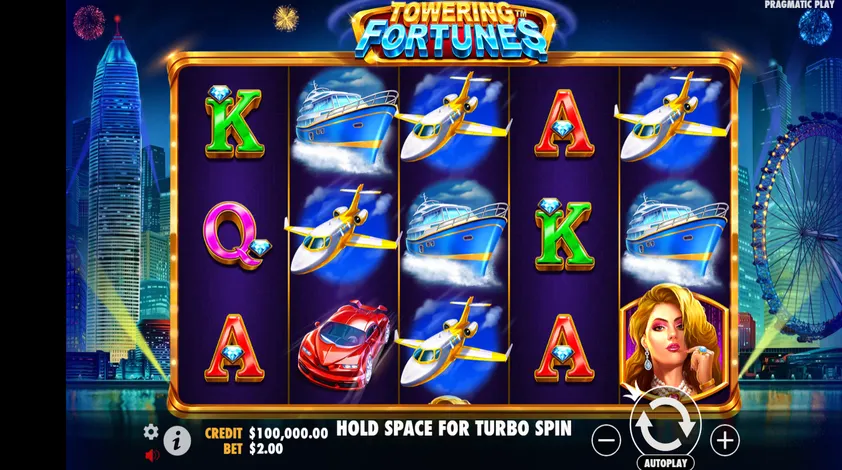Mute the game sound speaker icon
Image resolution: width=842 pixels, height=470 pixels.
pyautogui.click(x=152, y=455)
